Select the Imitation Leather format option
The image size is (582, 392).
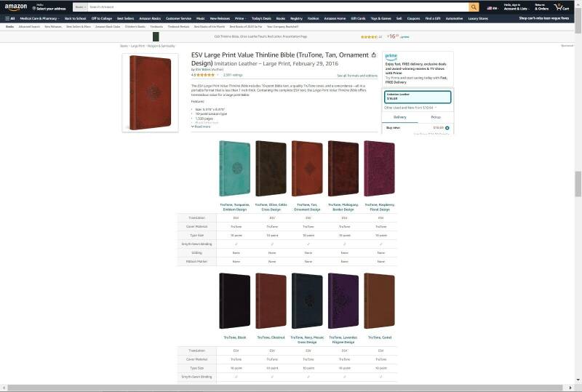418,97
